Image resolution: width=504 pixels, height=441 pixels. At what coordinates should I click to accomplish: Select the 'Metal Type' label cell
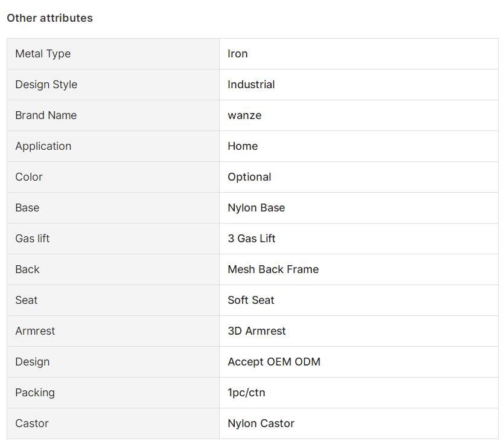click(113, 54)
